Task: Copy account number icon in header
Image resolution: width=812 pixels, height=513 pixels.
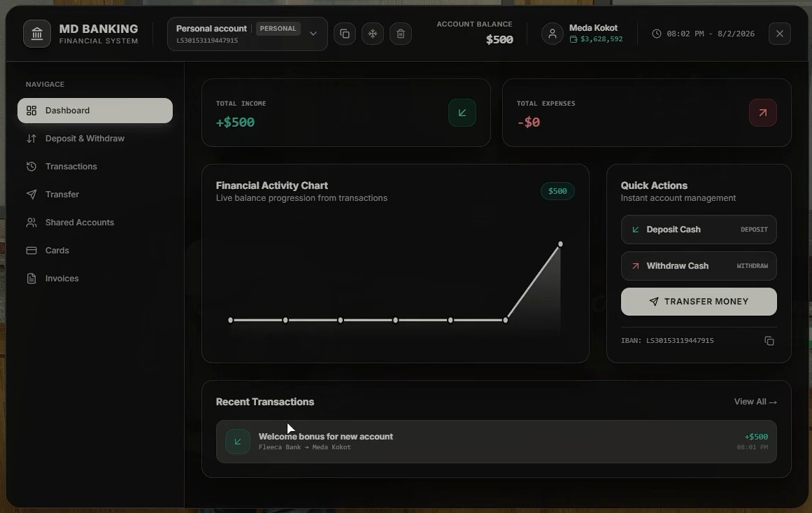Action: 344,34
